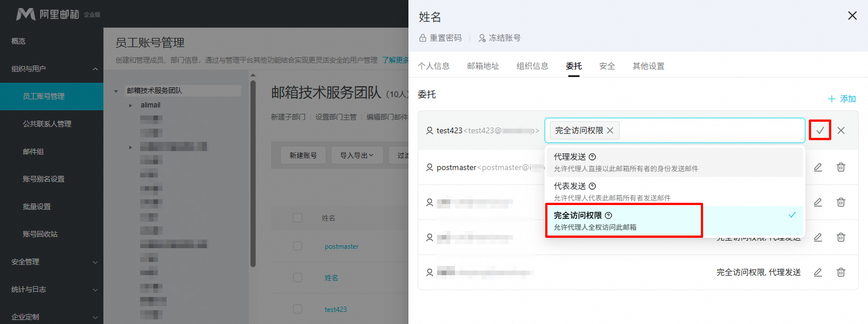Click inside the permission selection input field
This screenshot has height=324, width=868.
(712, 130)
